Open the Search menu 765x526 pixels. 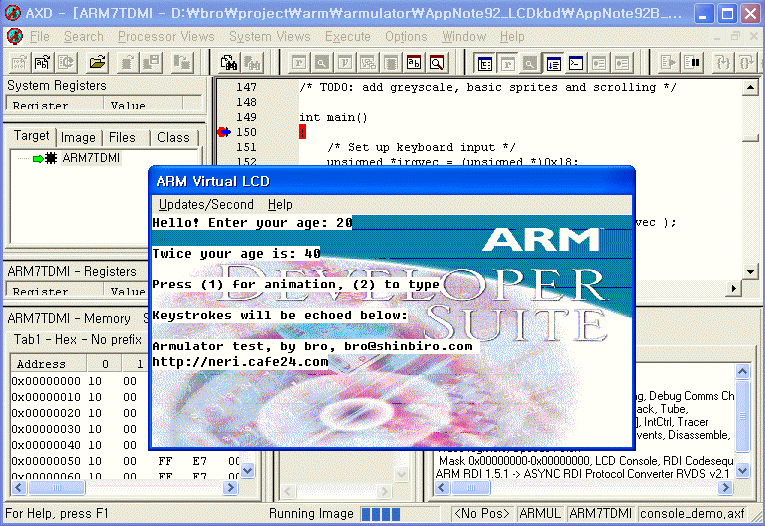click(83, 37)
